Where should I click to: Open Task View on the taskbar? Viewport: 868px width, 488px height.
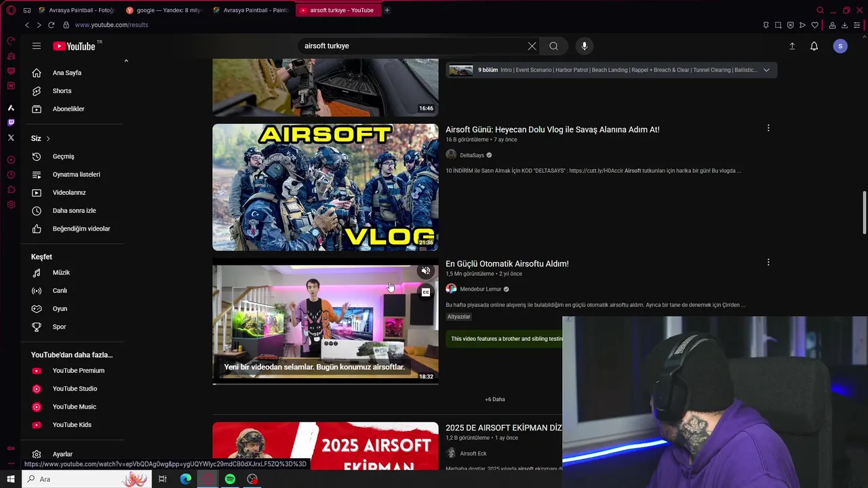(x=163, y=479)
